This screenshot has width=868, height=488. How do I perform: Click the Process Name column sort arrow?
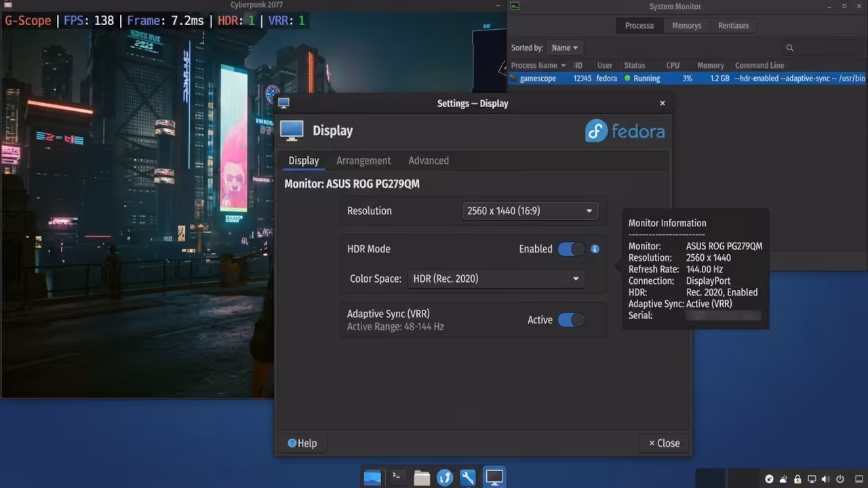coord(563,66)
